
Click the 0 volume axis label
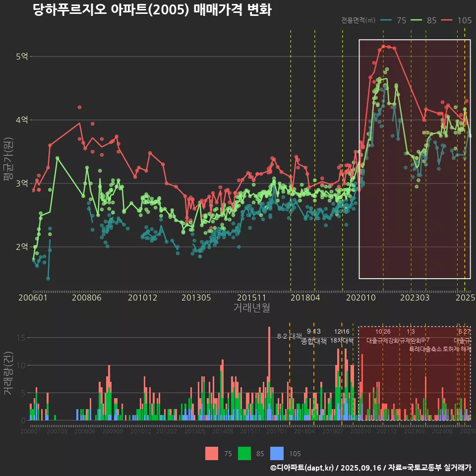tap(23, 420)
